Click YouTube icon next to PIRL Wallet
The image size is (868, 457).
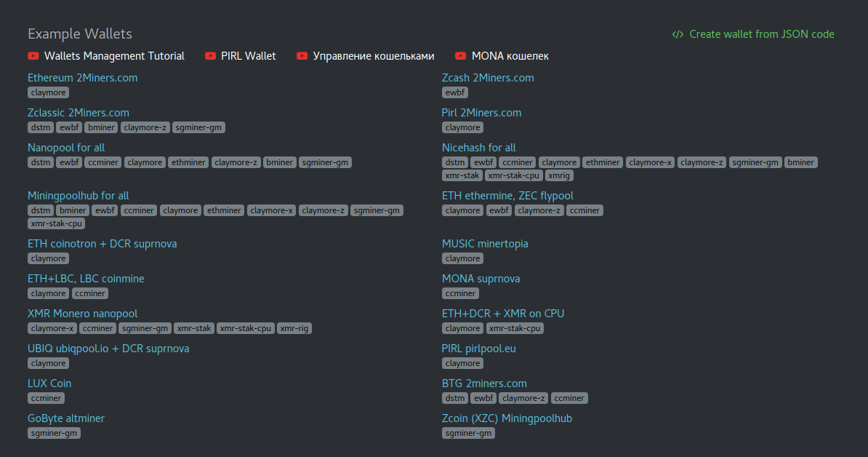tap(211, 56)
